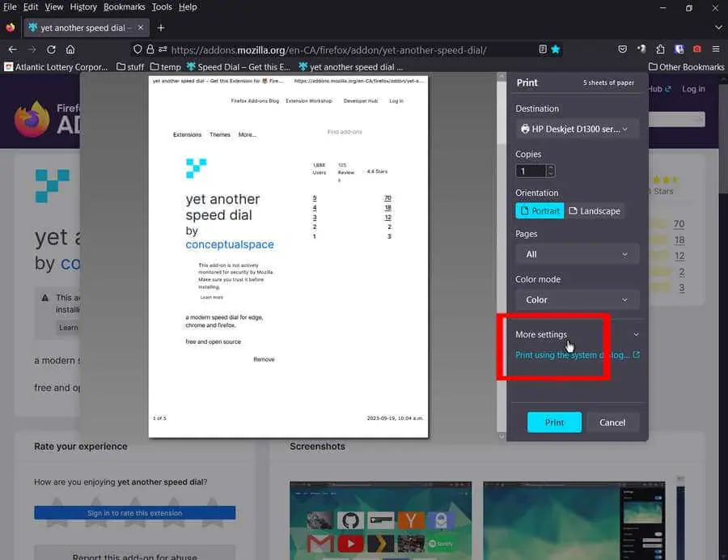Image resolution: width=728 pixels, height=560 pixels.
Task: Click Sign in to rate this extension
Action: [x=134, y=513]
